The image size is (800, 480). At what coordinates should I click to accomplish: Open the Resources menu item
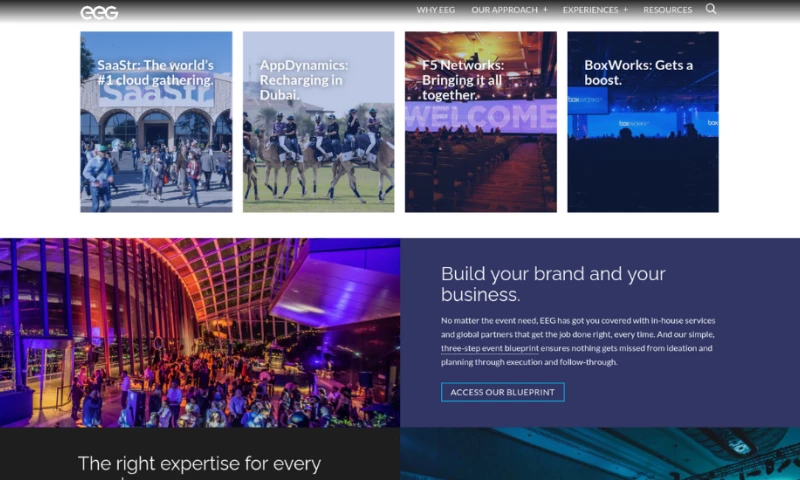pos(667,10)
